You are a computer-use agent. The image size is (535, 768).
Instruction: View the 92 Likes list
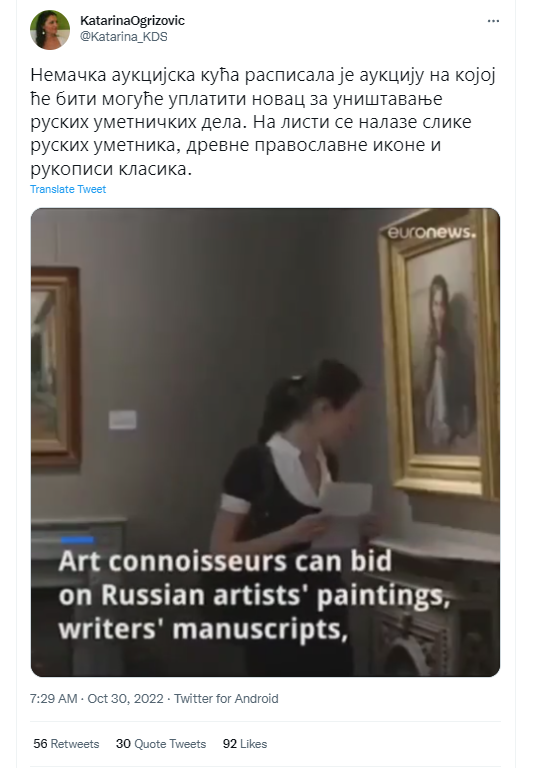click(x=245, y=744)
